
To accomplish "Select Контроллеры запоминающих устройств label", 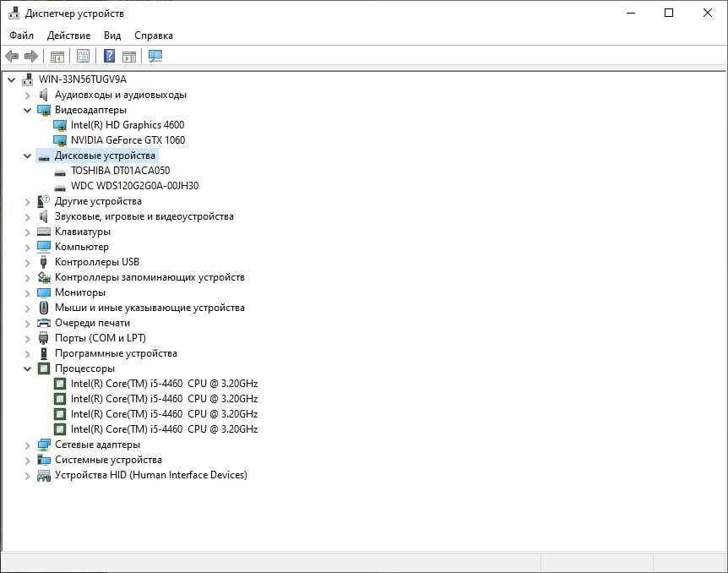I will (x=149, y=277).
